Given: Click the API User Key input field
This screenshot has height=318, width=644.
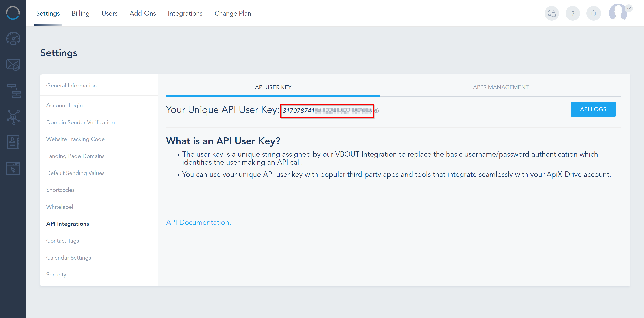Looking at the screenshot, I should 327,110.
